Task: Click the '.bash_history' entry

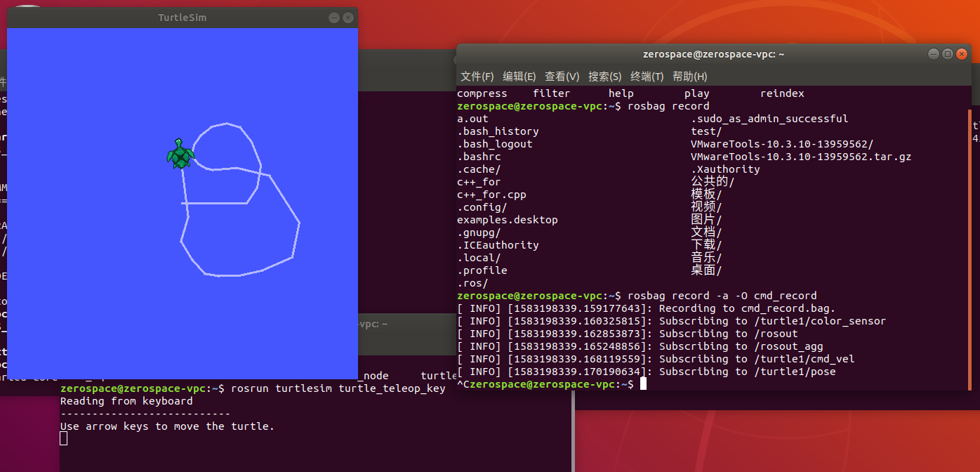Action: coord(498,131)
